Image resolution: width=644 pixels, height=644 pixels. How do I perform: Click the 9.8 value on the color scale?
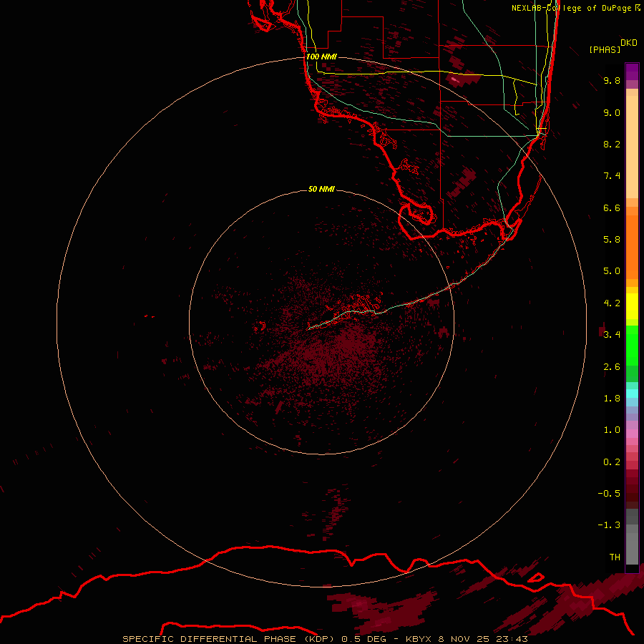click(612, 80)
